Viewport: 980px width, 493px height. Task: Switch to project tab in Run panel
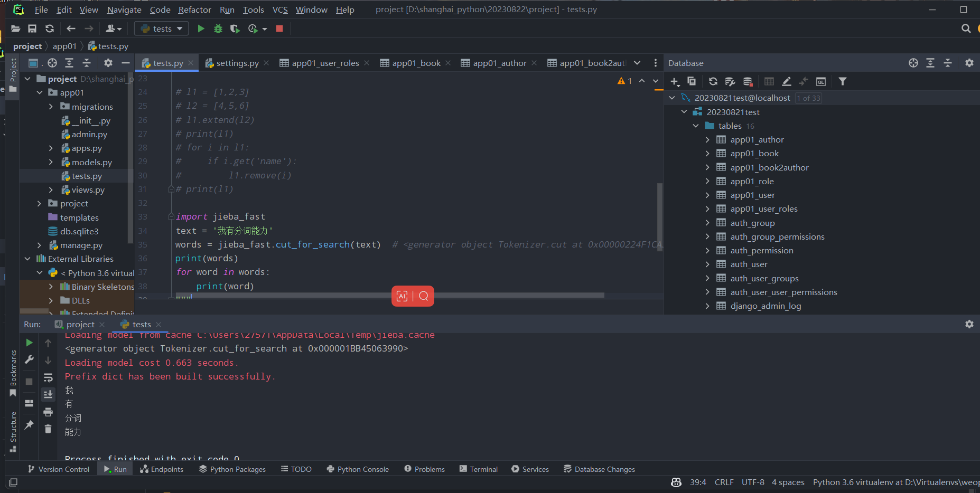coord(80,324)
